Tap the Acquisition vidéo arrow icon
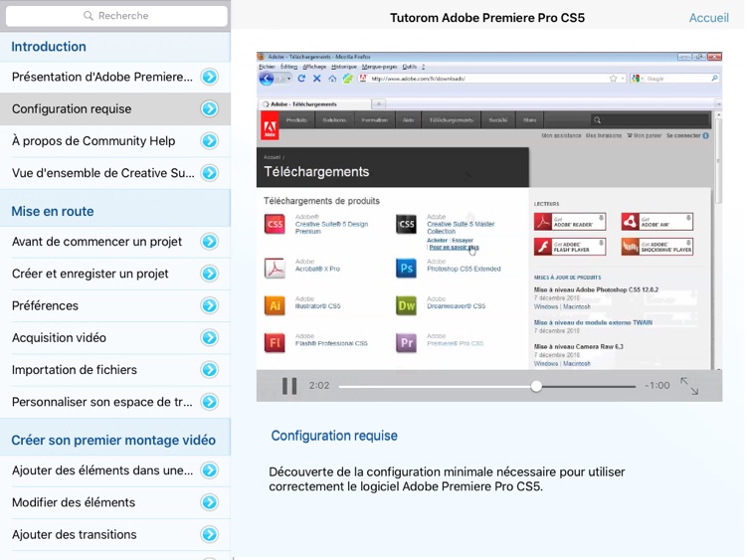746x560 pixels. click(209, 338)
